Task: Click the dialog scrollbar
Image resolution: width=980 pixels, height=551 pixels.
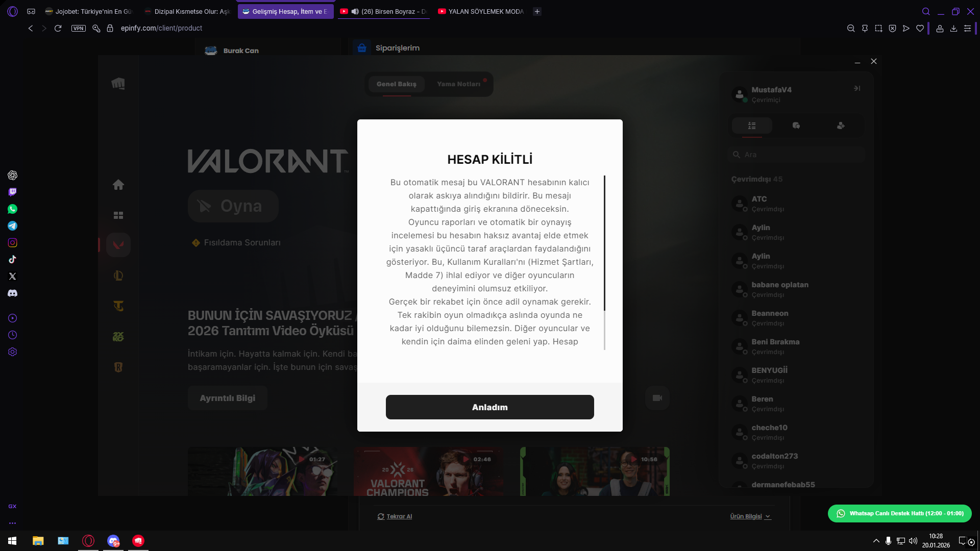Action: 604,243
